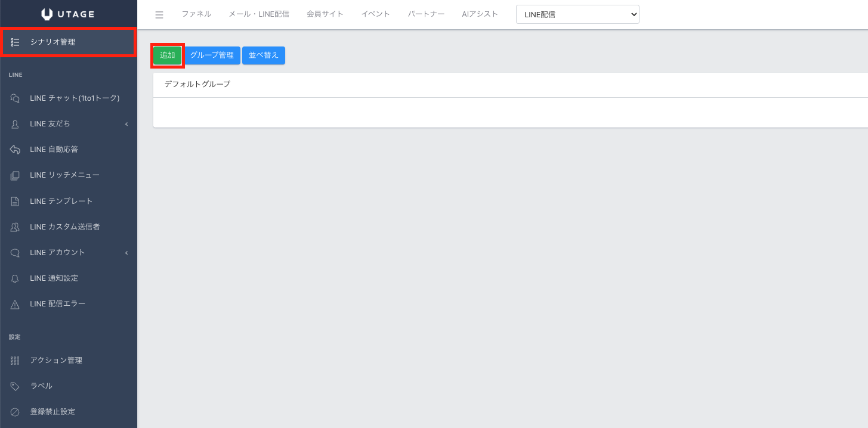
Task: Switch to the ファネル tab
Action: coord(196,14)
